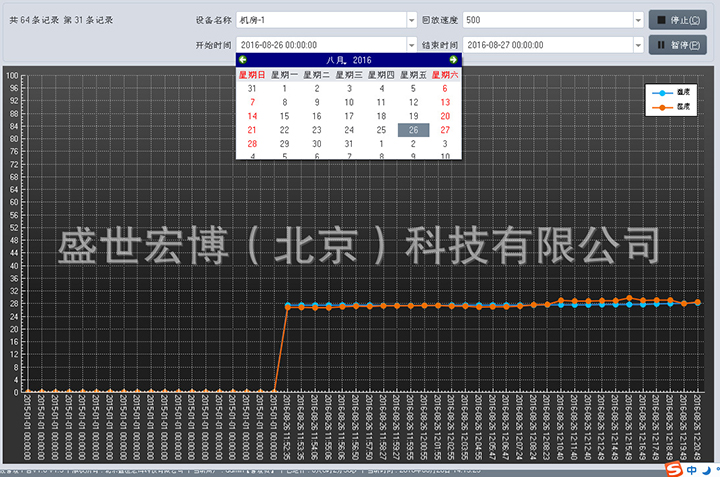The width and height of the screenshot is (720, 477).
Task: Click the moon icon in input toolbar
Action: click(x=707, y=468)
